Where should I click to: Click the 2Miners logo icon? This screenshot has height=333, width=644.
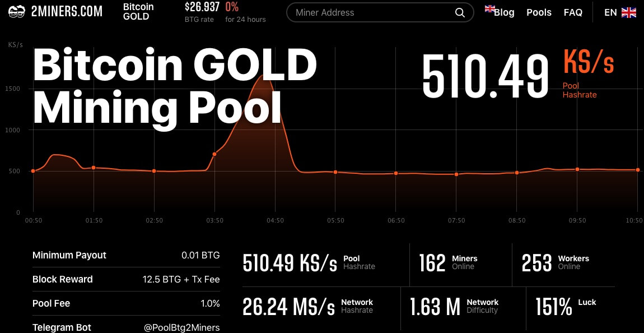click(x=17, y=12)
